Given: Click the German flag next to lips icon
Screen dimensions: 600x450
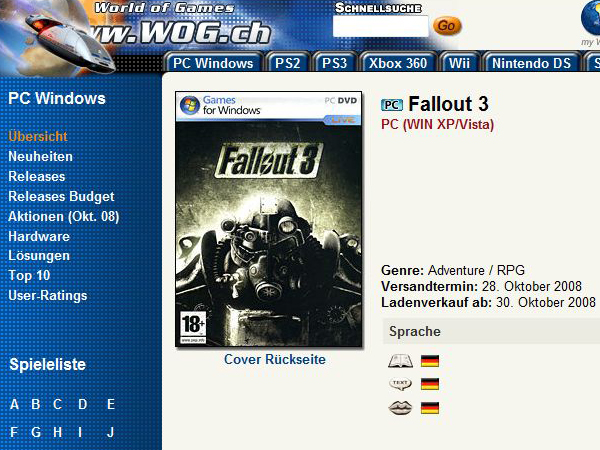Looking at the screenshot, I should point(430,408).
